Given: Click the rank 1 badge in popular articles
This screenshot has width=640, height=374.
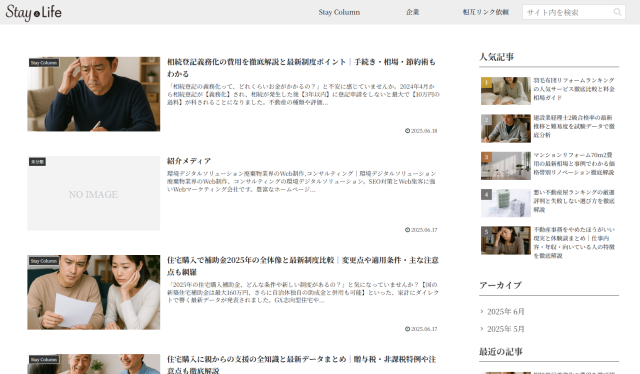Looking at the screenshot, I should (486, 82).
